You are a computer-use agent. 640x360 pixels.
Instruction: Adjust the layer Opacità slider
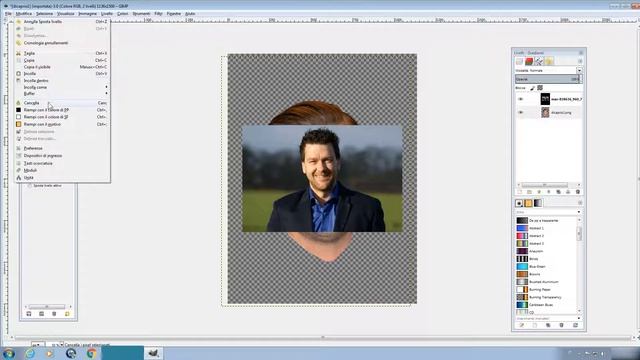click(548, 79)
